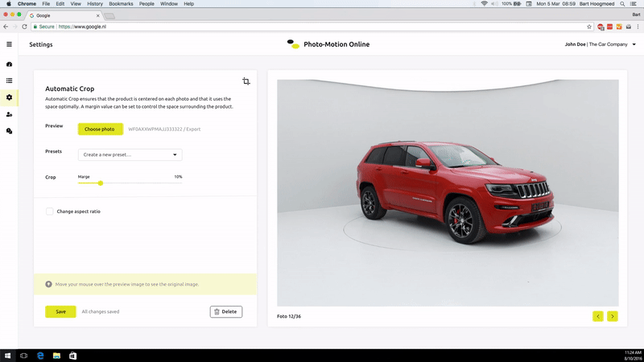Screen dimensions: 644x362
Task: Go to the next photo with right arrow
Action: click(613, 316)
